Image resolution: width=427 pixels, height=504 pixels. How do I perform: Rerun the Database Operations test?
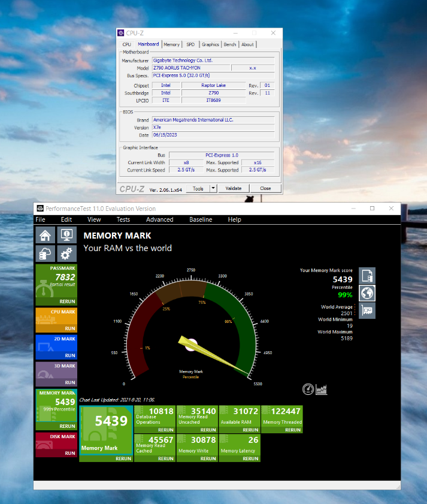[166, 430]
